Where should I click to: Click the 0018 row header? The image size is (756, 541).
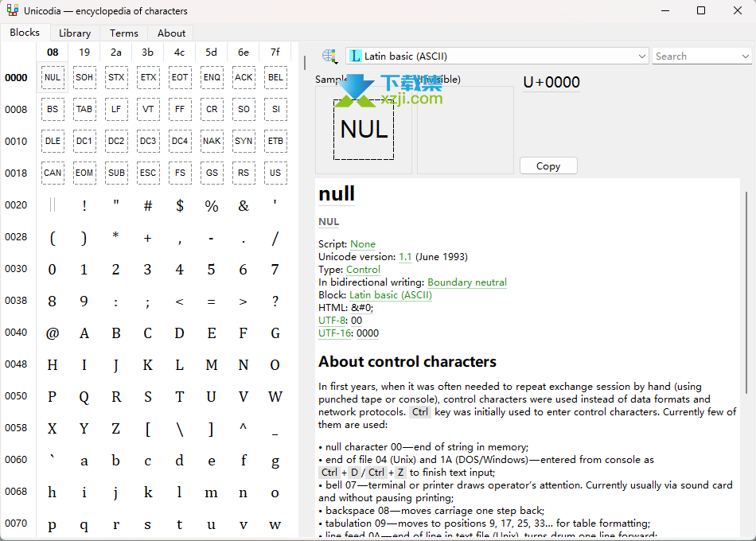coord(17,173)
